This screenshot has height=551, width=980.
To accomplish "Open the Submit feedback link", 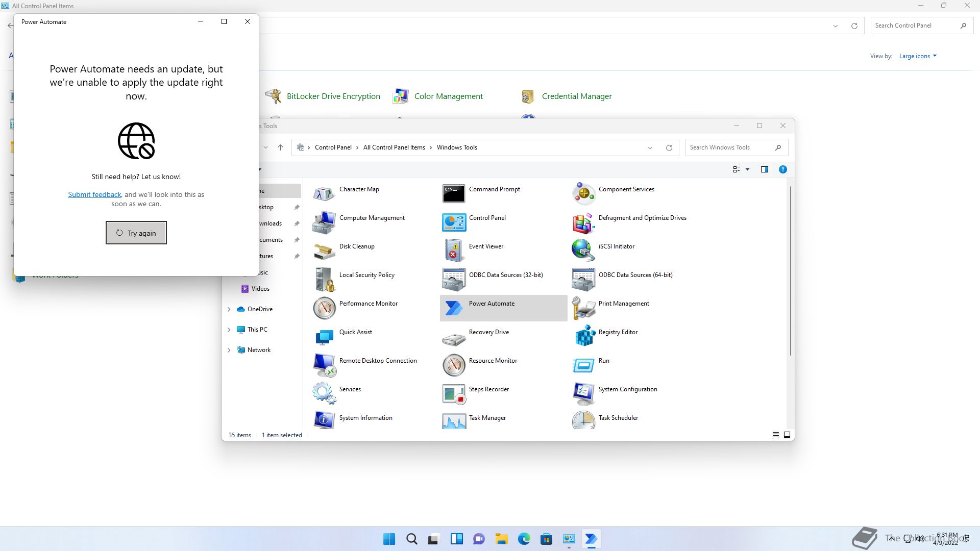I will coord(94,194).
